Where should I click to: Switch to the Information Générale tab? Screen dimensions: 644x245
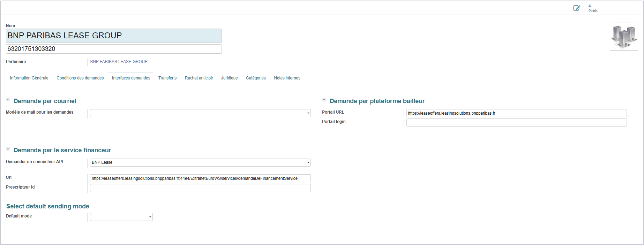29,78
